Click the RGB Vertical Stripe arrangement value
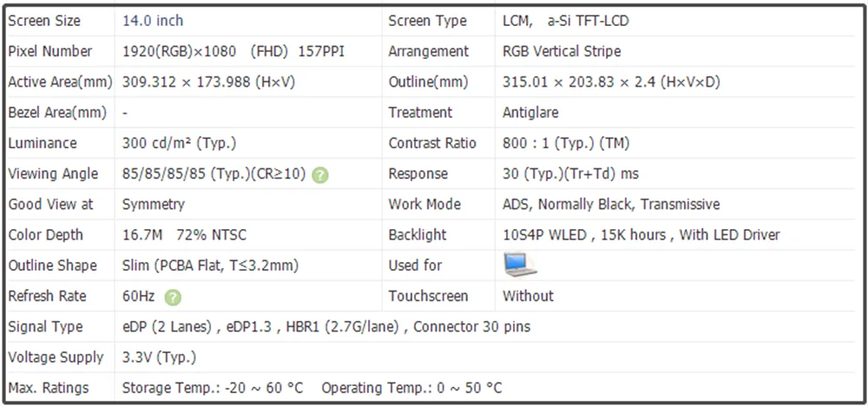The image size is (868, 406). point(562,51)
